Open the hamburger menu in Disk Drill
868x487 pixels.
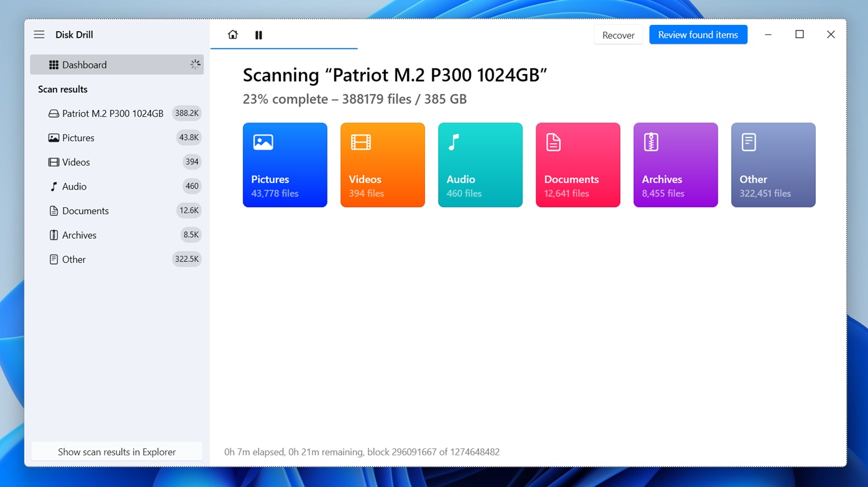pos(39,35)
